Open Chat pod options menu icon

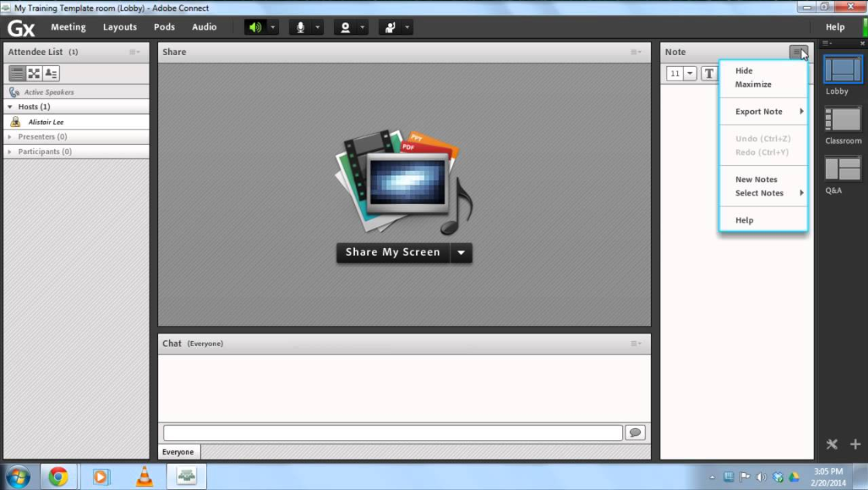tap(635, 343)
